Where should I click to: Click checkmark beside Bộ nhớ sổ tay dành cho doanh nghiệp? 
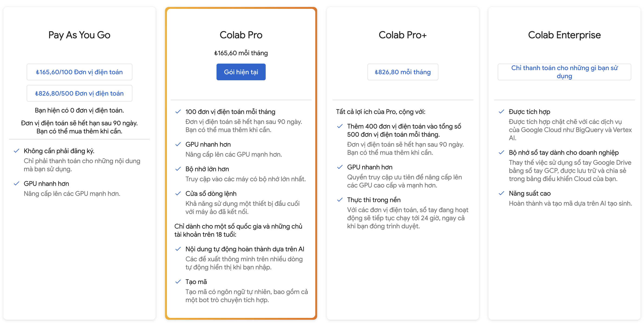click(x=501, y=152)
